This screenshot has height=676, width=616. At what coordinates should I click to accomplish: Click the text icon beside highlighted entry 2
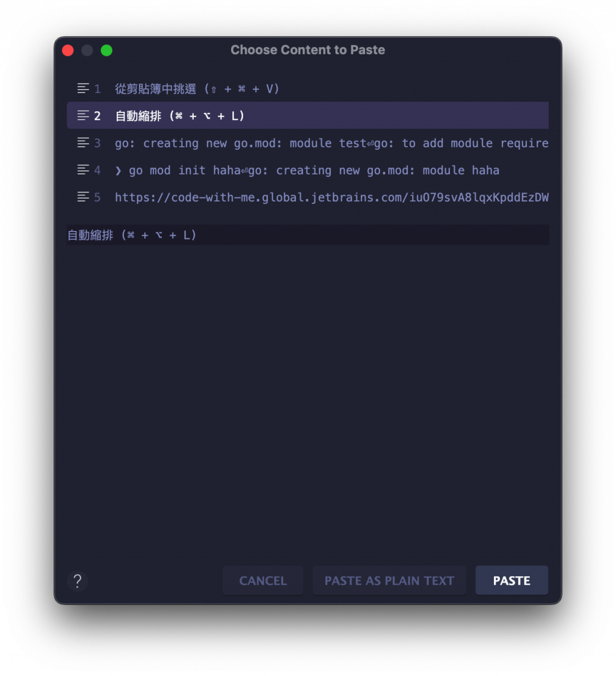click(83, 115)
